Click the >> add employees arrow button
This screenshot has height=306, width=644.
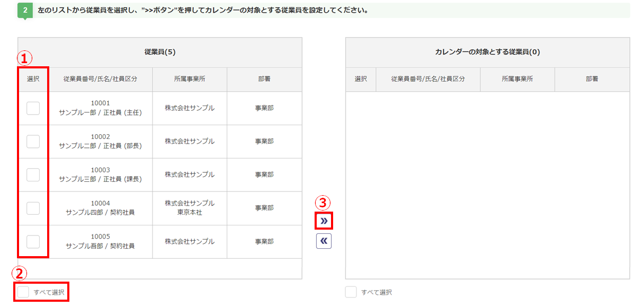pos(324,221)
